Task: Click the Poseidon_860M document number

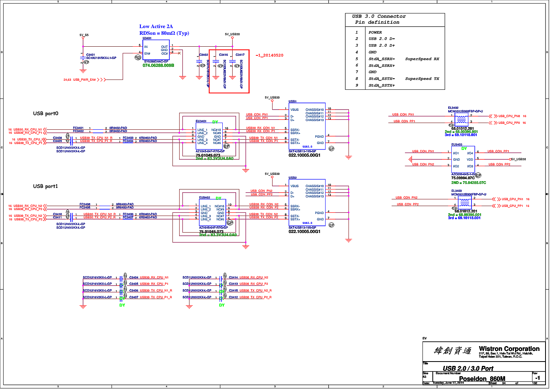Action: pos(482,379)
